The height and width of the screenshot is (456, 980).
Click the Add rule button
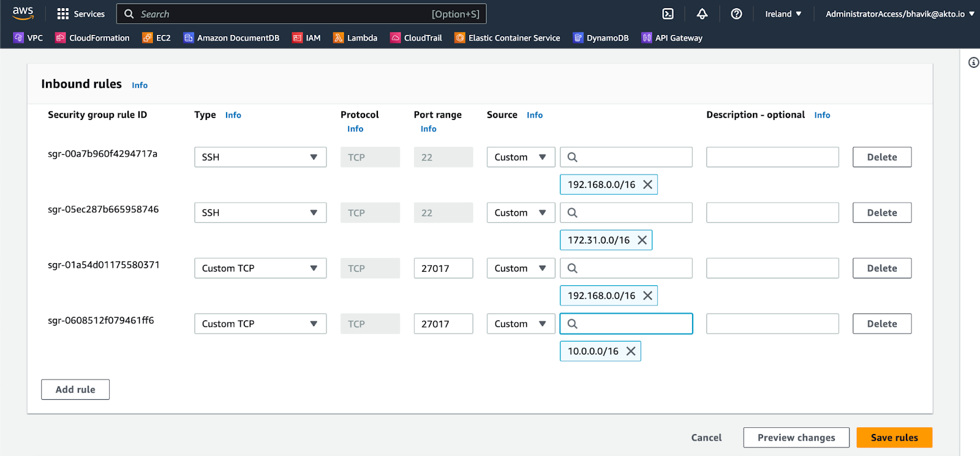pyautogui.click(x=75, y=389)
